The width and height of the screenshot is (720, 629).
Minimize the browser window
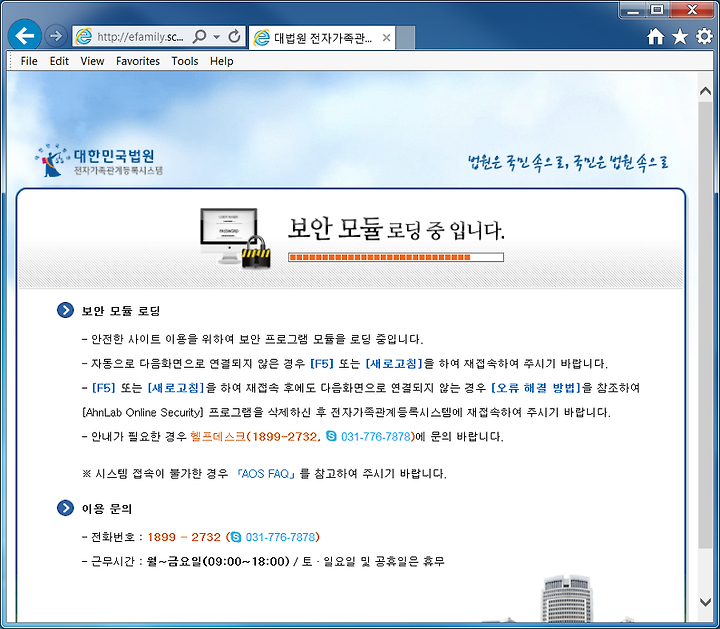633,10
